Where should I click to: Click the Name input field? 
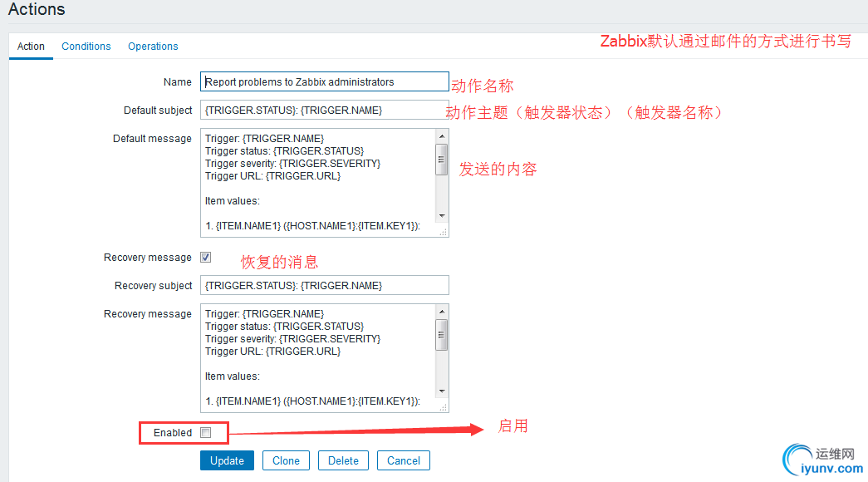(x=325, y=81)
